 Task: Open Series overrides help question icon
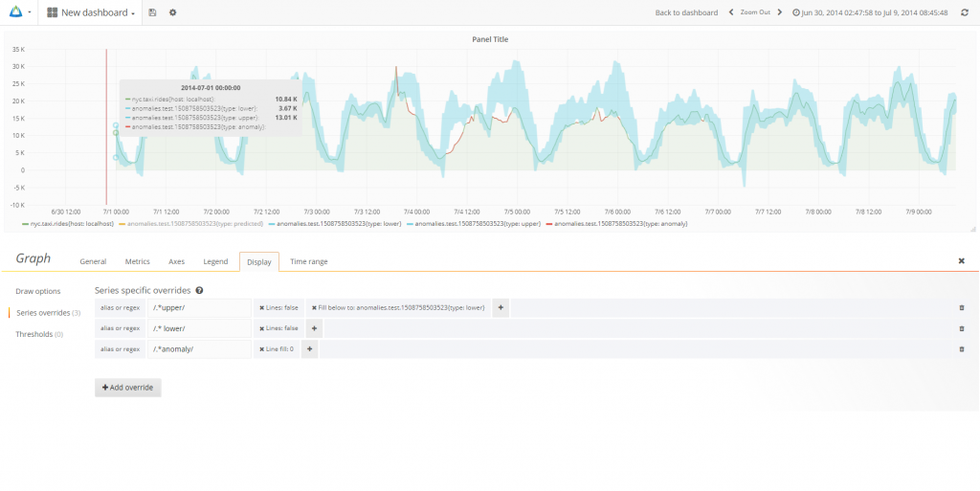[x=199, y=290]
